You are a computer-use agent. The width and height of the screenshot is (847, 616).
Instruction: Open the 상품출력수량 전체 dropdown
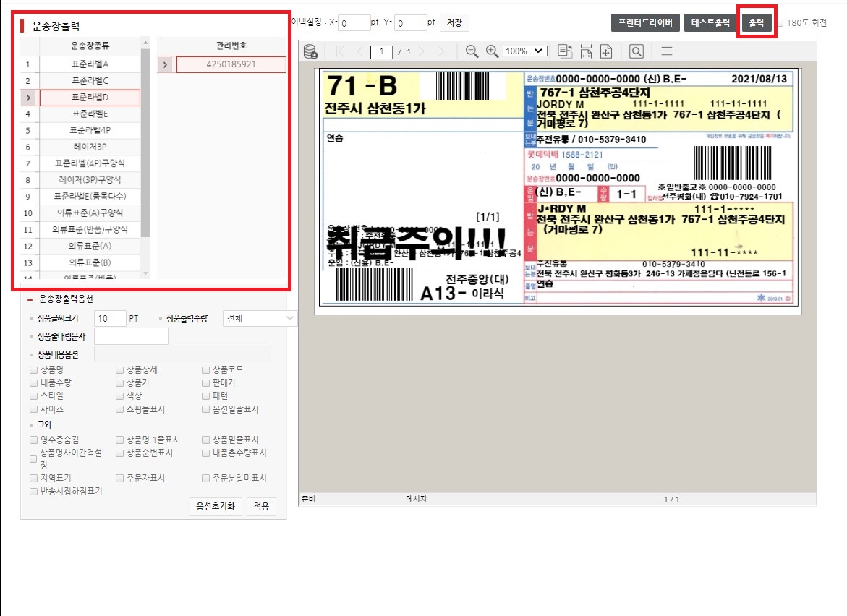pos(259,319)
